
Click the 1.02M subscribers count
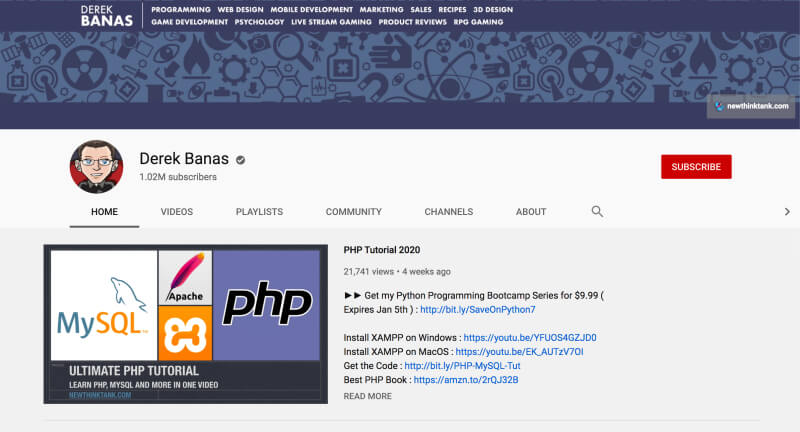(178, 177)
